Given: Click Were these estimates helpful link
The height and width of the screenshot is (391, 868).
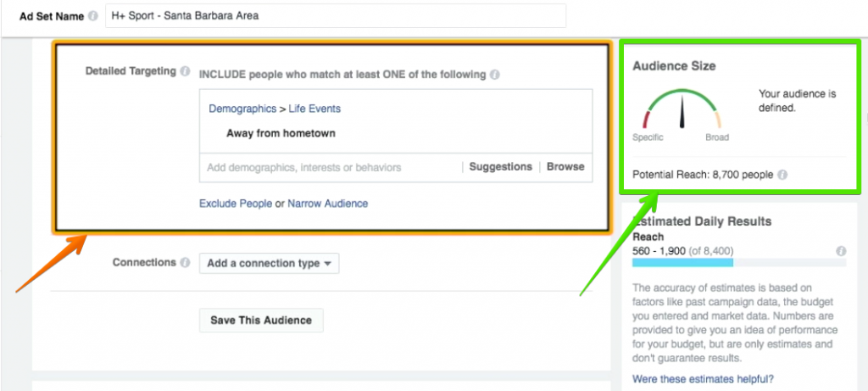Looking at the screenshot, I should [703, 379].
